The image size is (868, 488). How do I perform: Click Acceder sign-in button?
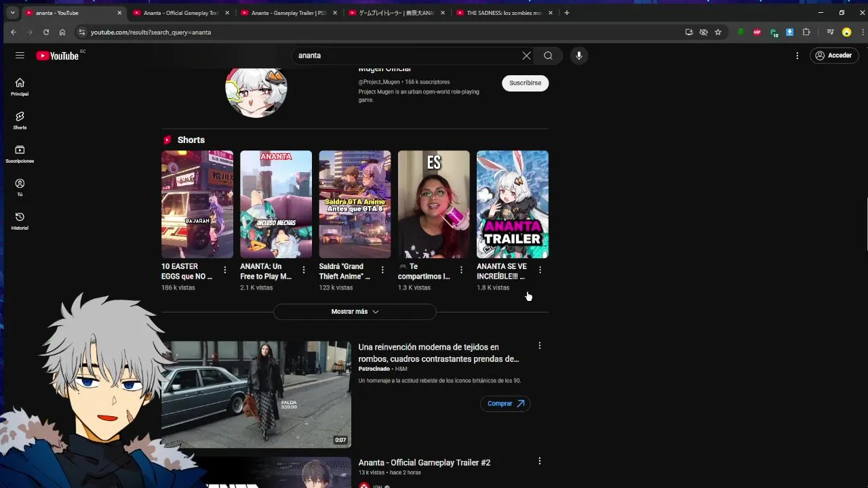(834, 56)
